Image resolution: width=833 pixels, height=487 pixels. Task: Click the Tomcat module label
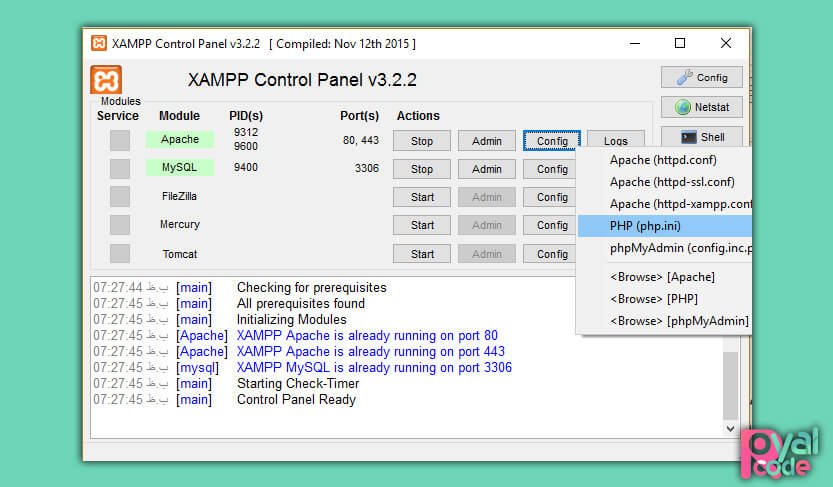(180, 254)
